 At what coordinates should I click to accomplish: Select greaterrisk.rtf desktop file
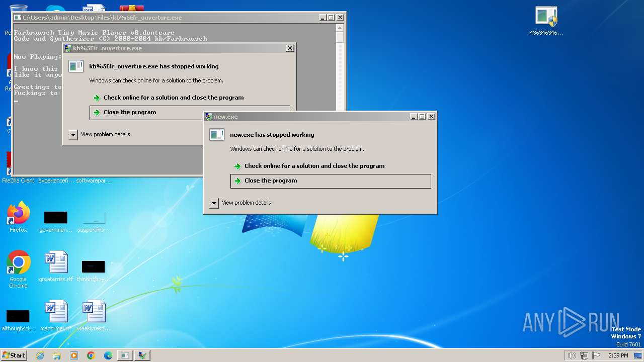pyautogui.click(x=56, y=266)
